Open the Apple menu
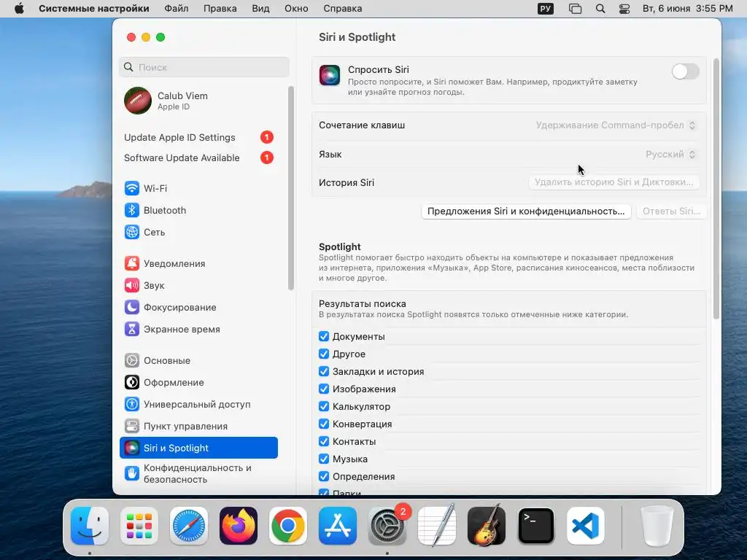The image size is (747, 560). 19,9
